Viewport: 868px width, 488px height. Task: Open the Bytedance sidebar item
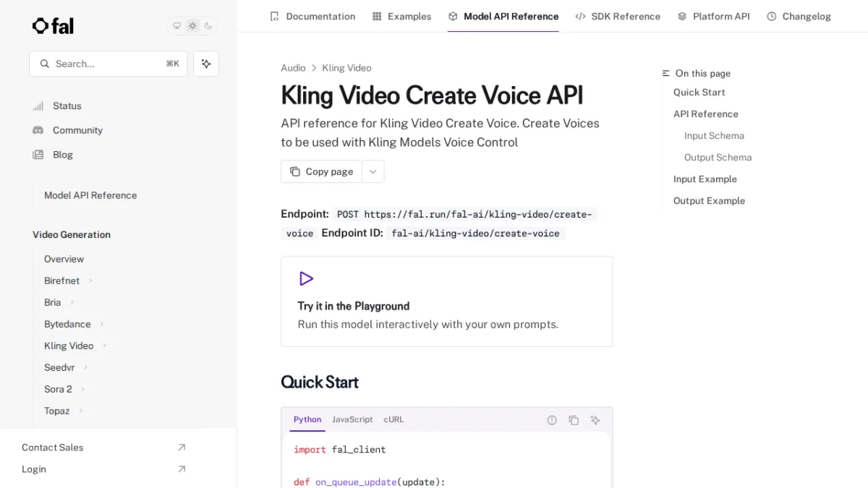(67, 324)
